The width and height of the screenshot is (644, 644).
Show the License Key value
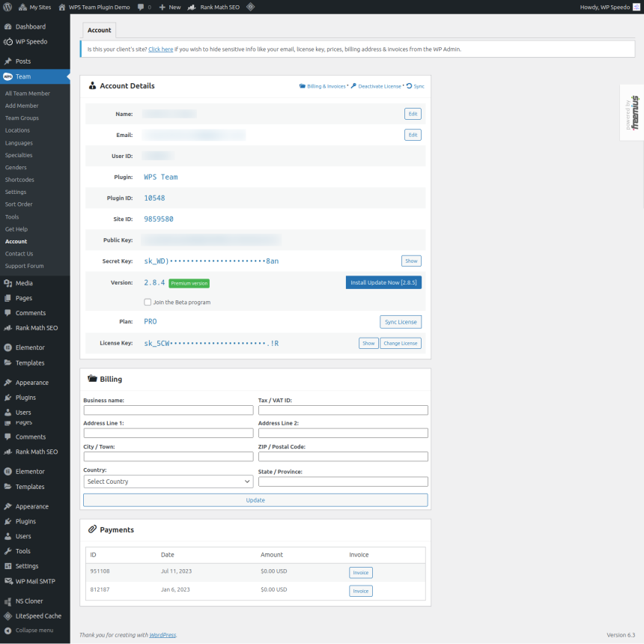[x=368, y=342]
